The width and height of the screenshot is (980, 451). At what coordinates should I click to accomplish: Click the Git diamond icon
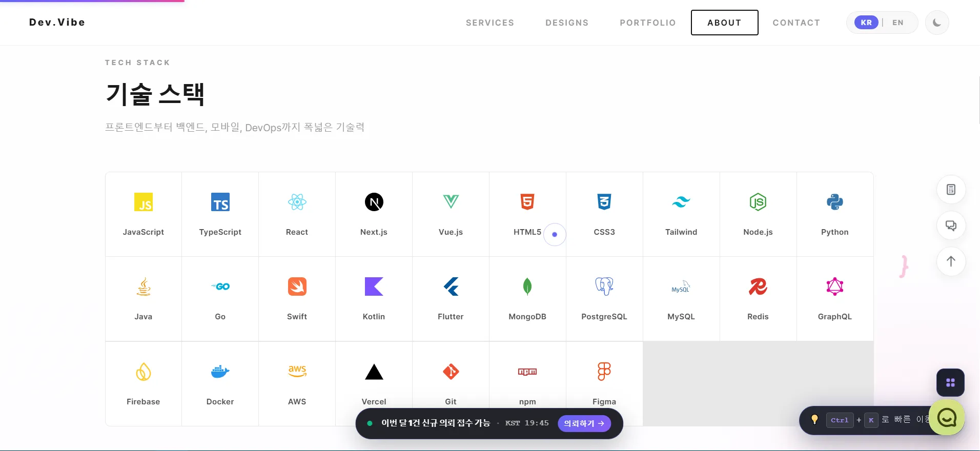click(x=451, y=372)
